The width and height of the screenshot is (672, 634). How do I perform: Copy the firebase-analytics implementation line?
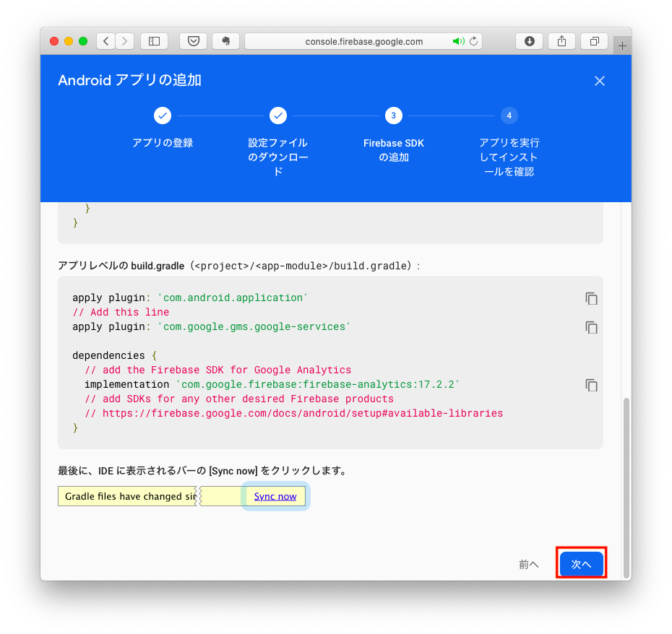pyautogui.click(x=591, y=385)
